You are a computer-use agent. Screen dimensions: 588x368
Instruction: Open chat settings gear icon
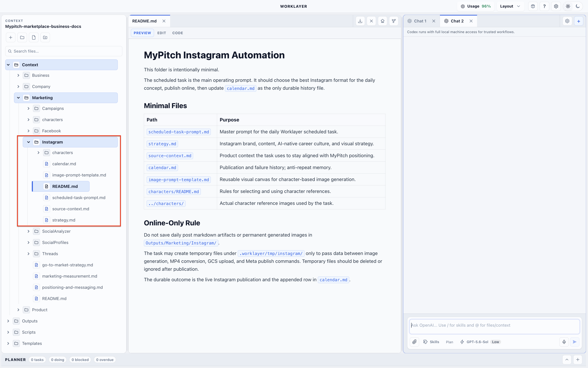pyautogui.click(x=567, y=21)
